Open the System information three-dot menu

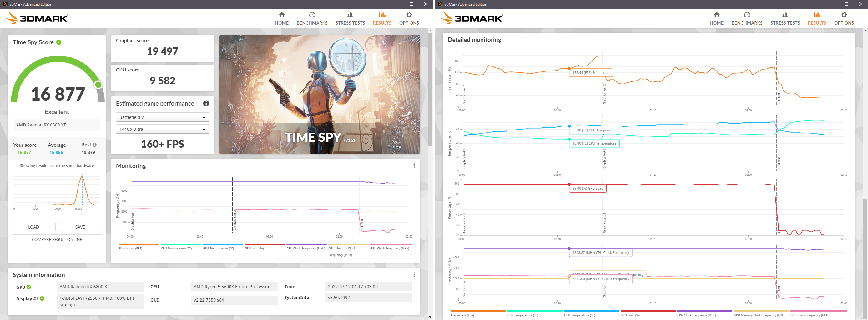414,274
